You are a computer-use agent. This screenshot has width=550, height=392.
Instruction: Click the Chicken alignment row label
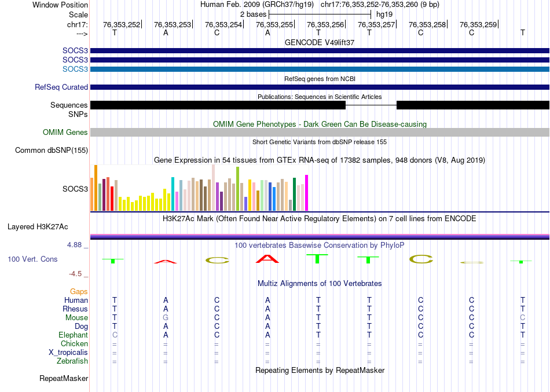pyautogui.click(x=74, y=344)
